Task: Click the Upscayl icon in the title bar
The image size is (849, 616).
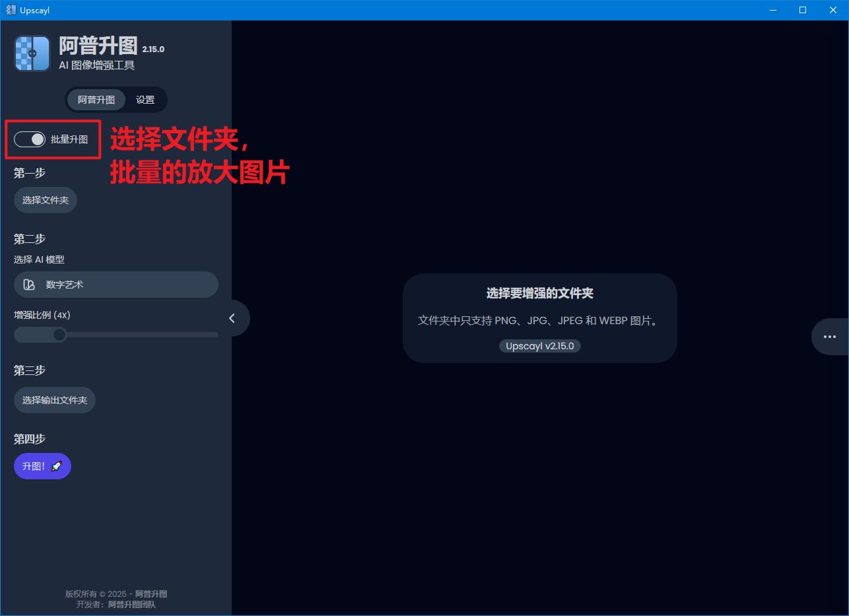Action: point(11,10)
